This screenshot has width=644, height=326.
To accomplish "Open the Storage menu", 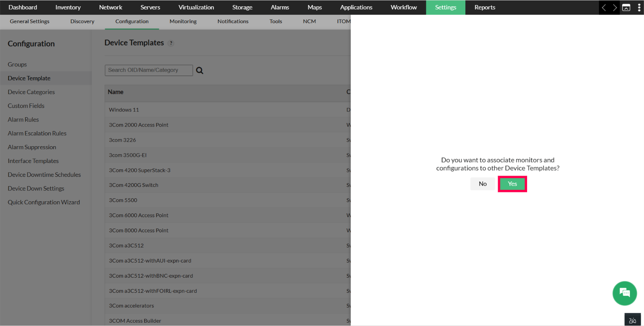I will (242, 7).
